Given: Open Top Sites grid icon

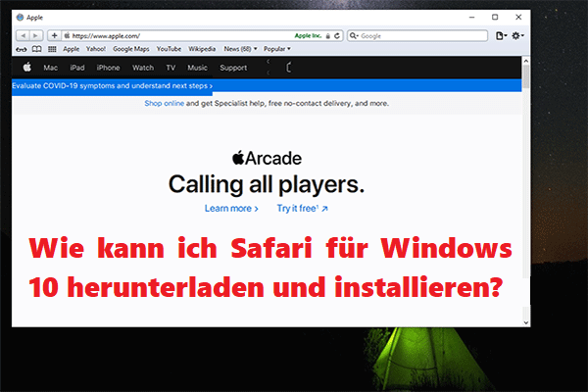Looking at the screenshot, I should (x=52, y=49).
